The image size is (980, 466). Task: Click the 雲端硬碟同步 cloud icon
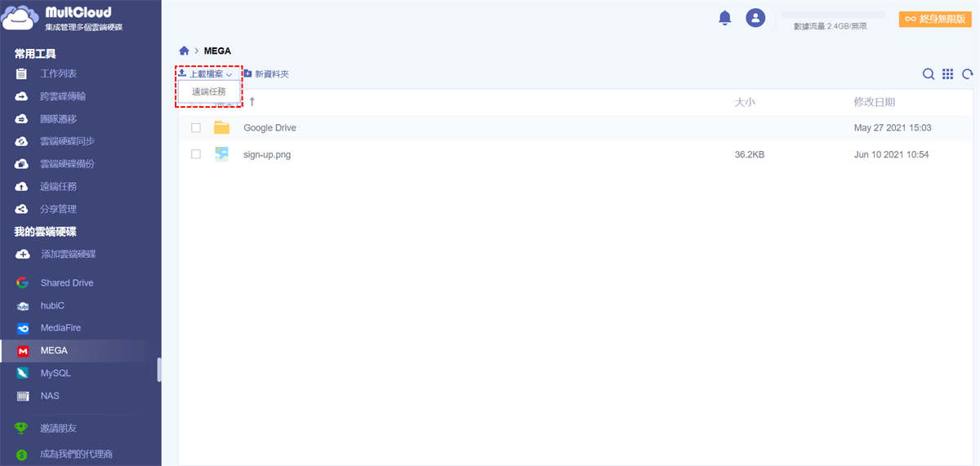(x=22, y=141)
